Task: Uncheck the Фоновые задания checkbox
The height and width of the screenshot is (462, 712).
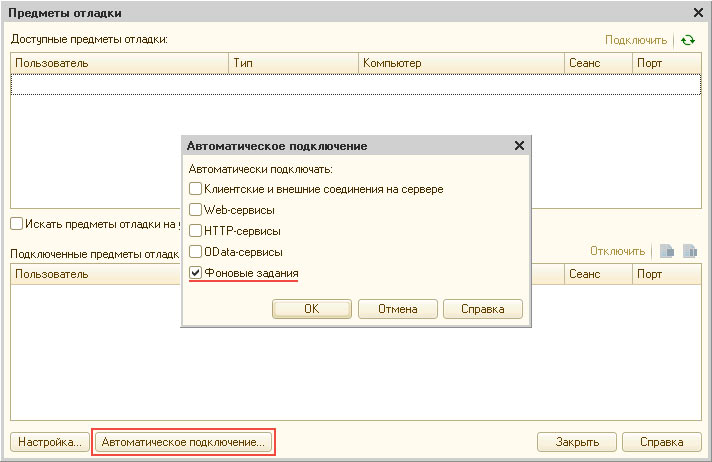Action: 195,273
